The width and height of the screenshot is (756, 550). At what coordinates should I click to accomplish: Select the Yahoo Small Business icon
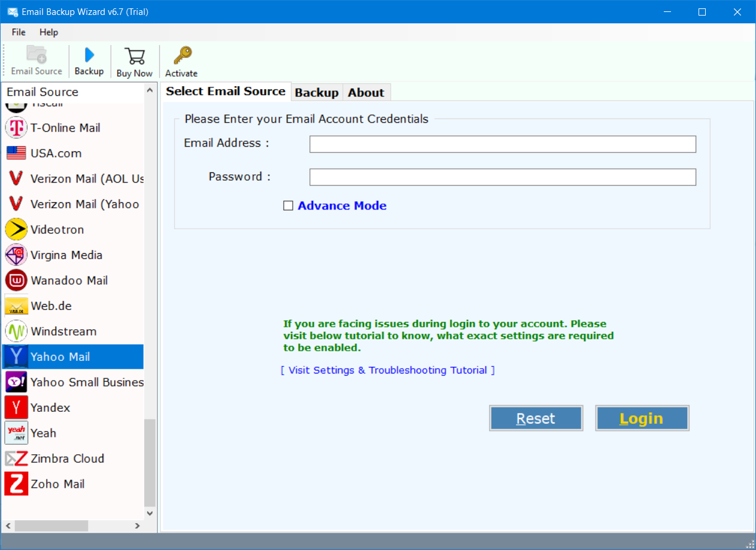[x=16, y=382]
